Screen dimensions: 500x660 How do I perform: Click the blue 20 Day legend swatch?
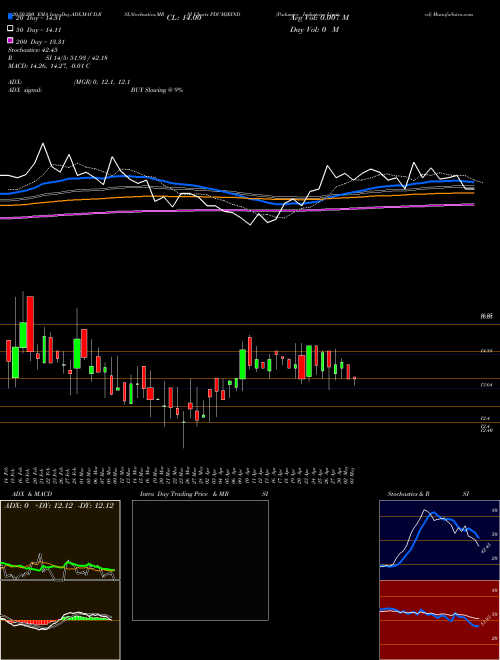click(x=10, y=17)
